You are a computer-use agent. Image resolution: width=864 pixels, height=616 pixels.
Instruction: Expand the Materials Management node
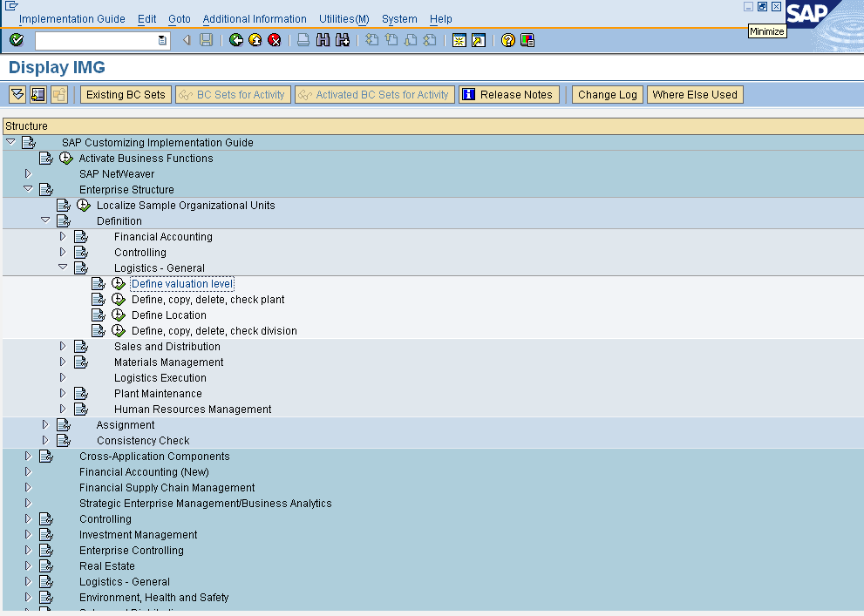[x=63, y=362]
